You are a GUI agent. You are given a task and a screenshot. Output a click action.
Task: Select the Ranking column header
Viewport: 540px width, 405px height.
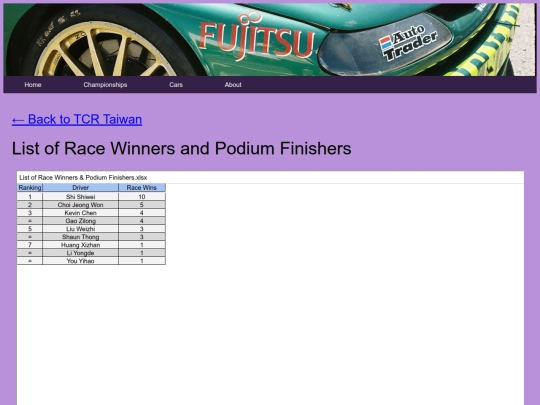30,188
